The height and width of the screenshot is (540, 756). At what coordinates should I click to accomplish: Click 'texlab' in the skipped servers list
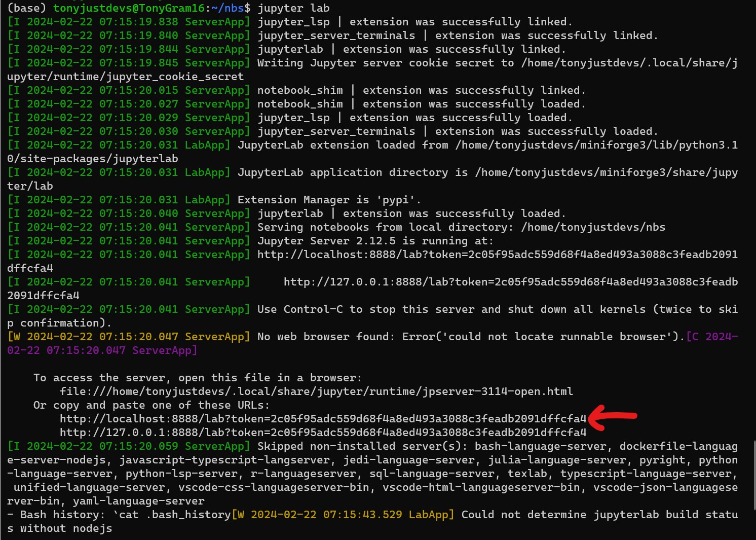[x=527, y=474]
